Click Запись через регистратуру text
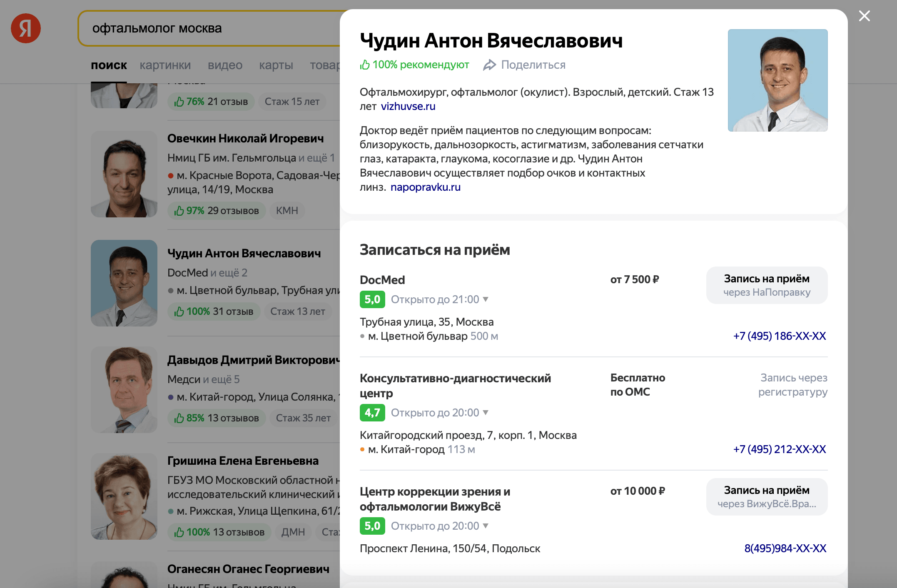 793,385
